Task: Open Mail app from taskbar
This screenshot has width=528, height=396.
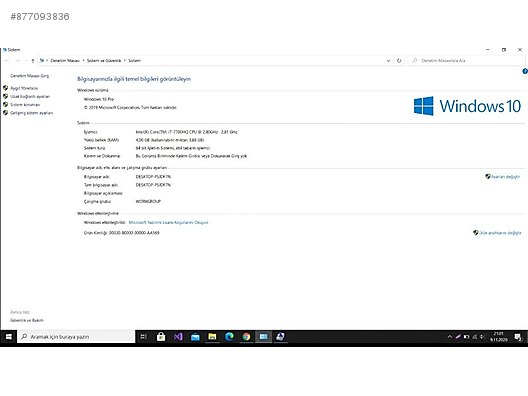Action: (x=195, y=336)
